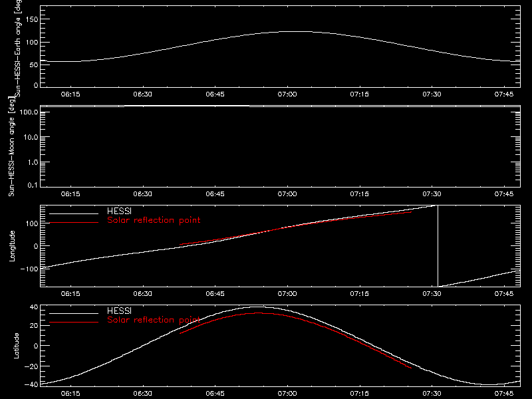
Task: Click the red latitude curve peak near 06:55
Action: coord(259,313)
